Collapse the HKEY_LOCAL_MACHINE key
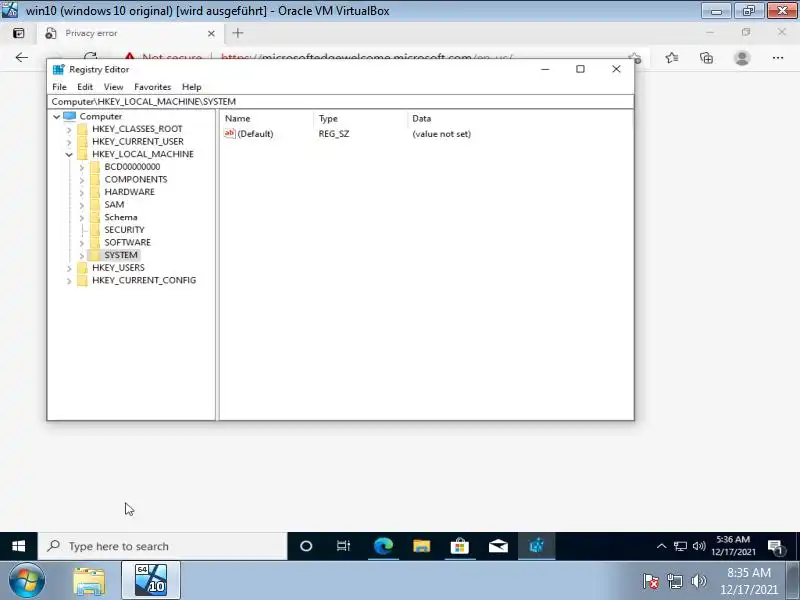 click(69, 154)
